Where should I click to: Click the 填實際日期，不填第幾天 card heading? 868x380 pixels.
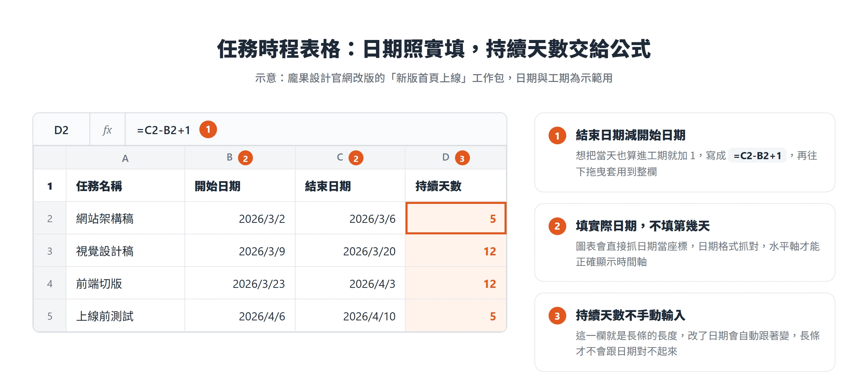tap(643, 226)
